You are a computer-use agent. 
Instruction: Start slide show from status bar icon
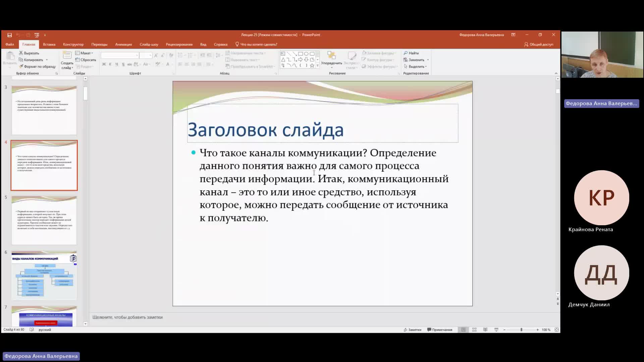pos(496,330)
